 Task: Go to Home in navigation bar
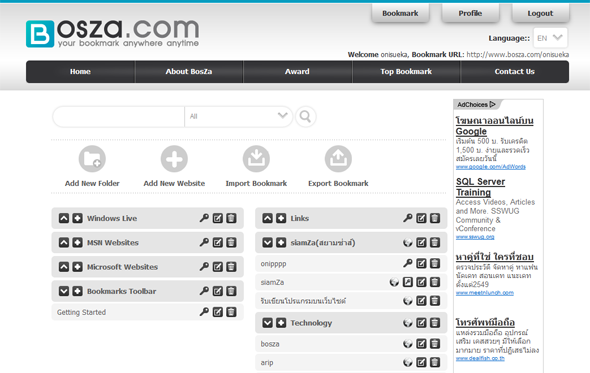point(80,72)
